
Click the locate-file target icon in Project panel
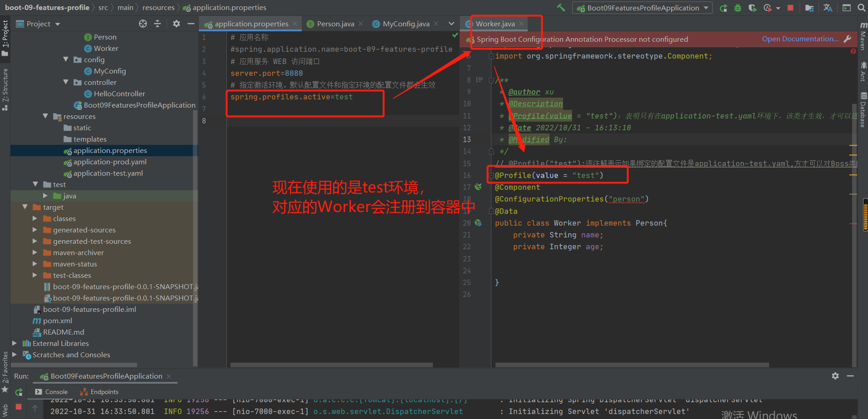[143, 24]
